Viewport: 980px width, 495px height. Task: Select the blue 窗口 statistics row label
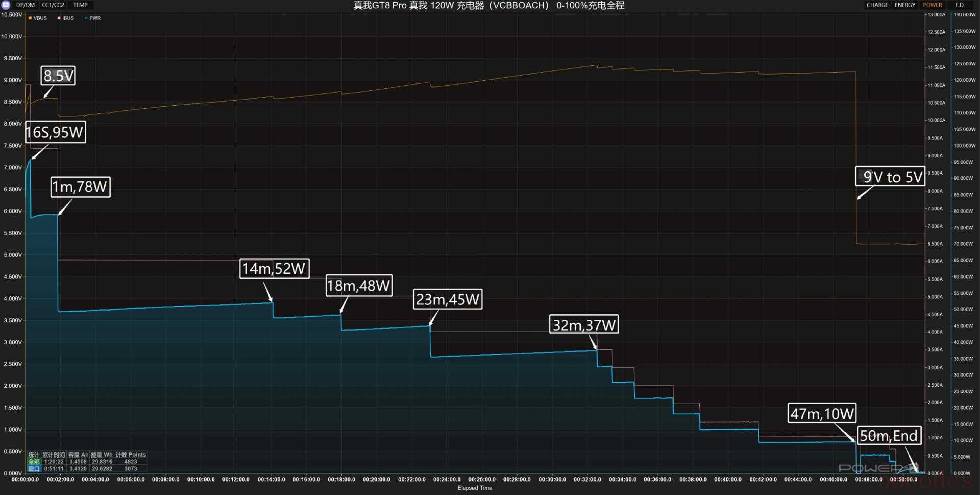pos(34,468)
